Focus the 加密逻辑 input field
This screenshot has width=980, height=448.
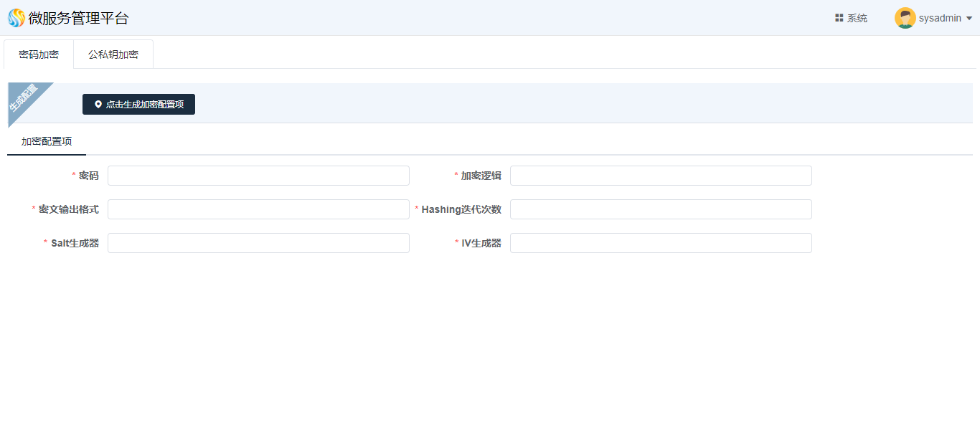[x=661, y=176]
